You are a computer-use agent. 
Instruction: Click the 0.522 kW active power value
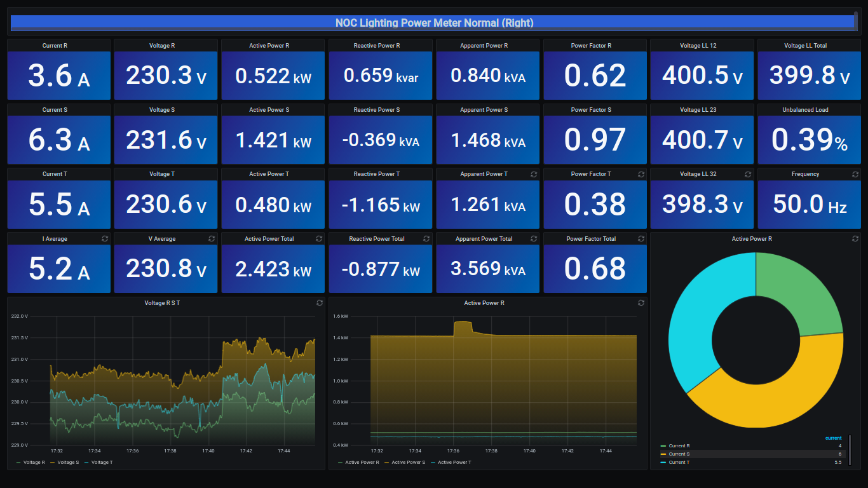[273, 76]
